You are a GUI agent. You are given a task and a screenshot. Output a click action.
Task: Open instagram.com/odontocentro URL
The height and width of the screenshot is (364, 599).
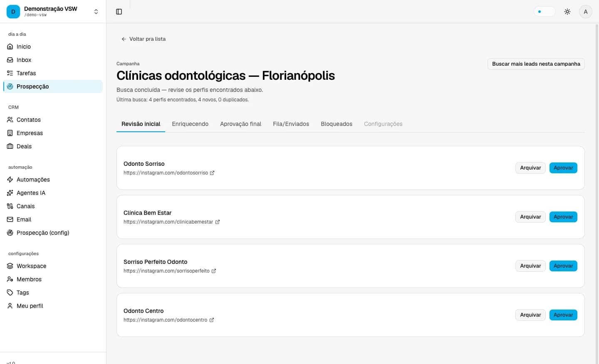pyautogui.click(x=165, y=320)
